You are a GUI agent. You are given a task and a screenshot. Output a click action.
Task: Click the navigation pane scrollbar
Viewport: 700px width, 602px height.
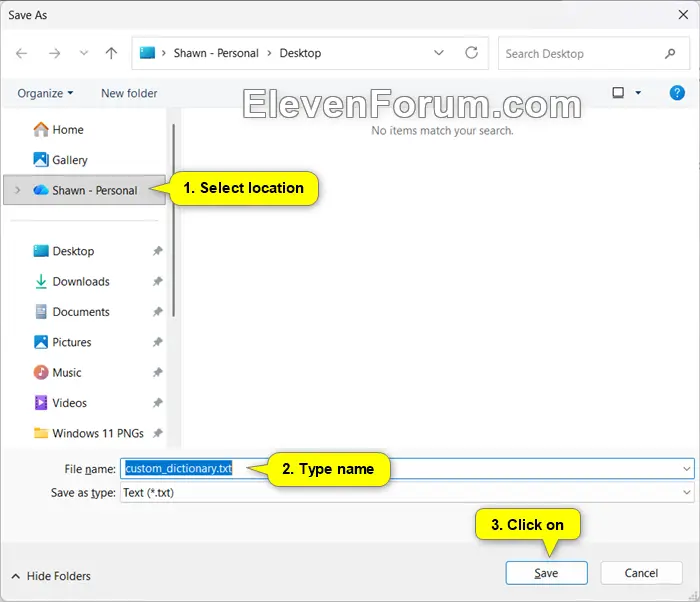tap(173, 221)
